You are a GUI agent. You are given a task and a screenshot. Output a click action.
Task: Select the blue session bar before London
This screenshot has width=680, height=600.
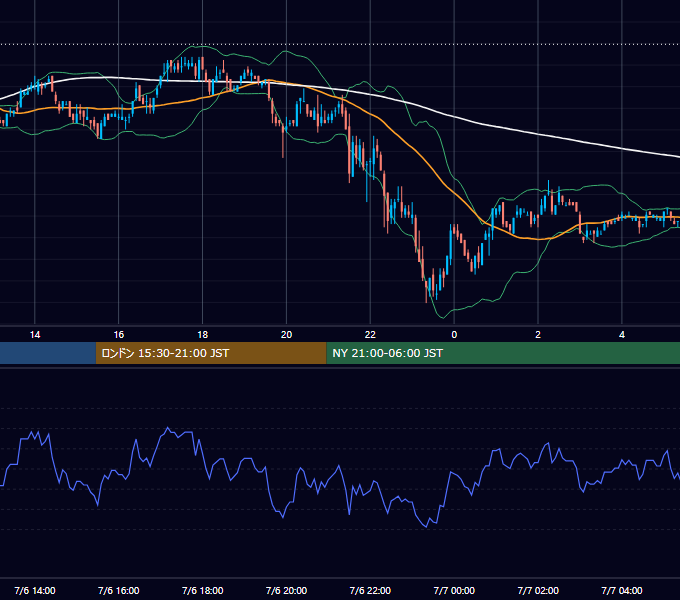click(x=48, y=353)
